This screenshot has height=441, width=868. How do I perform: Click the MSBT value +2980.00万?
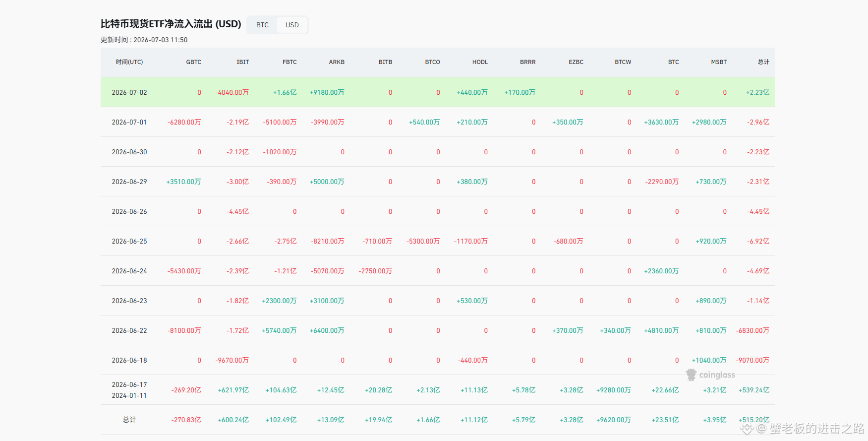(x=709, y=122)
